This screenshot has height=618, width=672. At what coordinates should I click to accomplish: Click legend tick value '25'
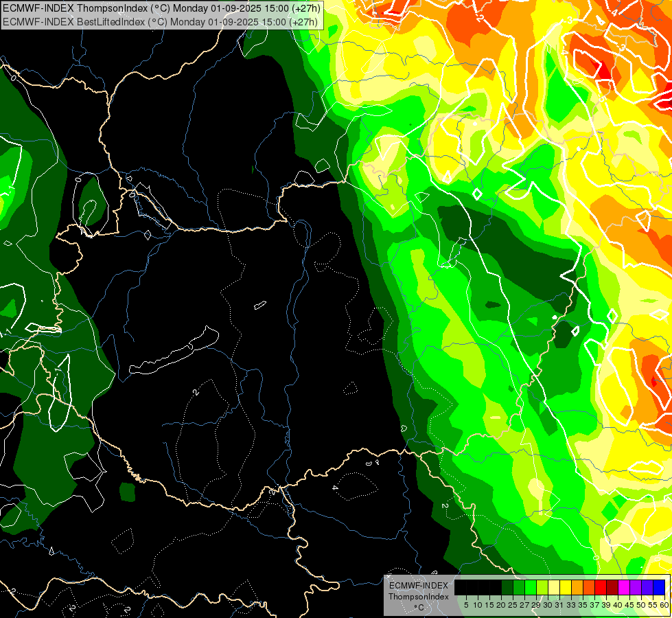click(513, 605)
